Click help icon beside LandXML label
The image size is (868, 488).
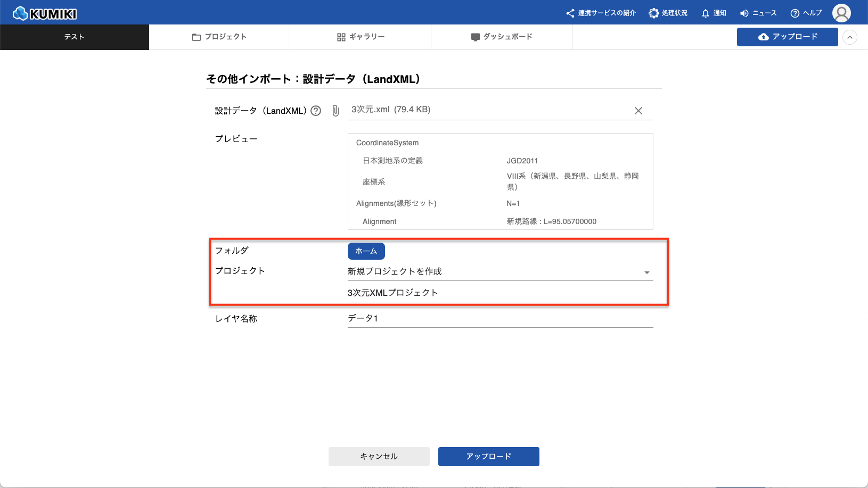(x=316, y=111)
